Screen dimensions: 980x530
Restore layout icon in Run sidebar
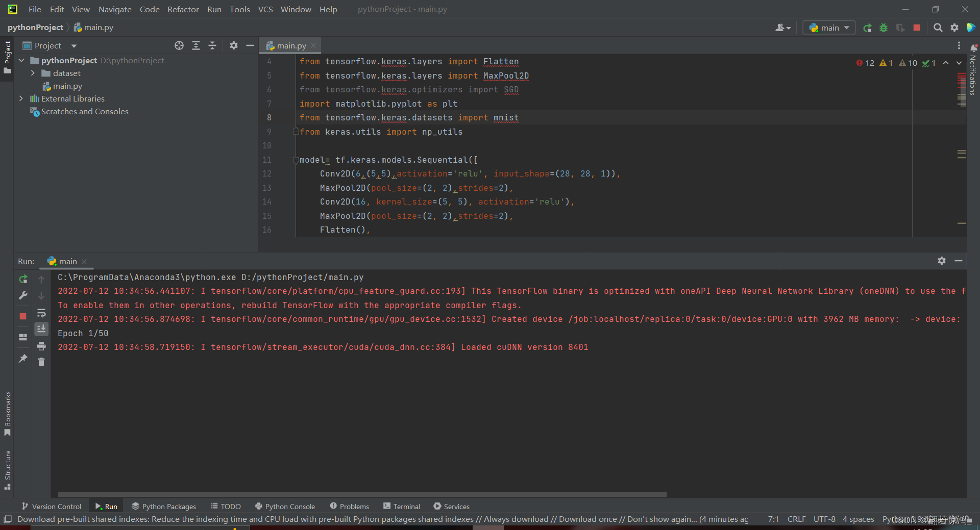click(23, 337)
